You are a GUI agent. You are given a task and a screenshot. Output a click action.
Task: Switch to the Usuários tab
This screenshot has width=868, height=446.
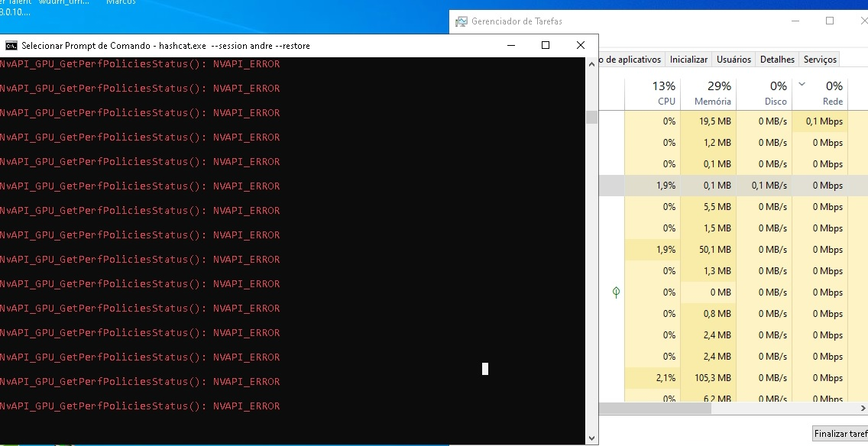pyautogui.click(x=733, y=59)
